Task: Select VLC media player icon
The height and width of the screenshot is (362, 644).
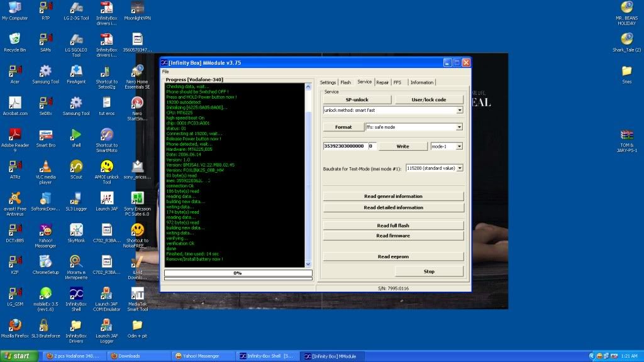Action: coord(45,172)
